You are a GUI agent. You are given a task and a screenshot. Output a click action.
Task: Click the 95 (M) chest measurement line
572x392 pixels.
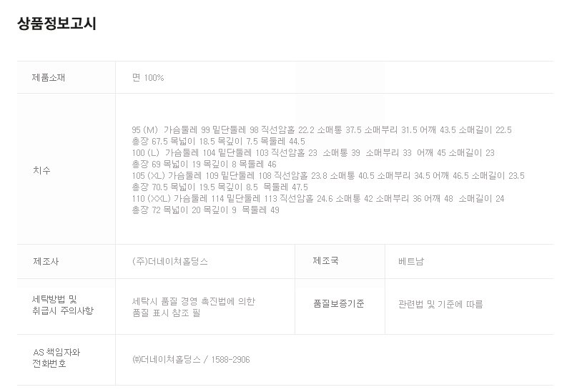coord(322,130)
